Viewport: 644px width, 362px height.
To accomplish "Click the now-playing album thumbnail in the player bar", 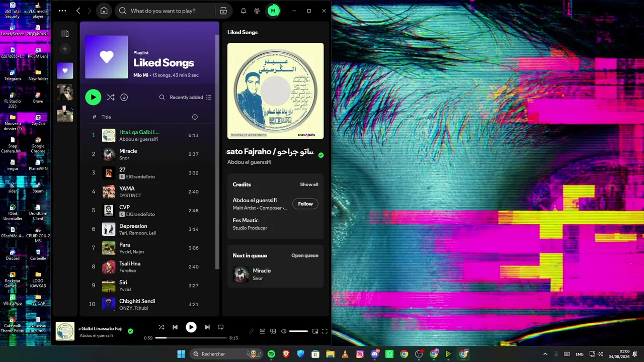I will [x=65, y=331].
